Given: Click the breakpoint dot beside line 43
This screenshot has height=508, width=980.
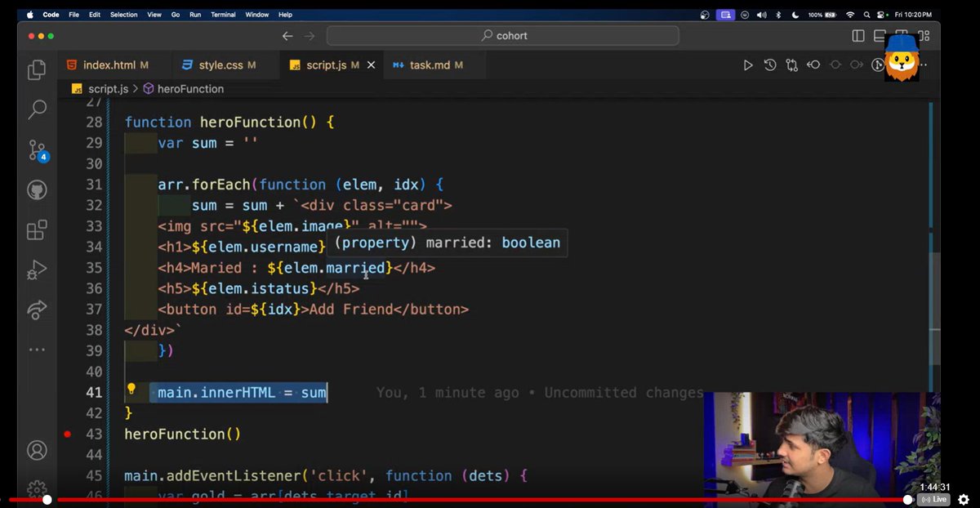Looking at the screenshot, I should (68, 435).
